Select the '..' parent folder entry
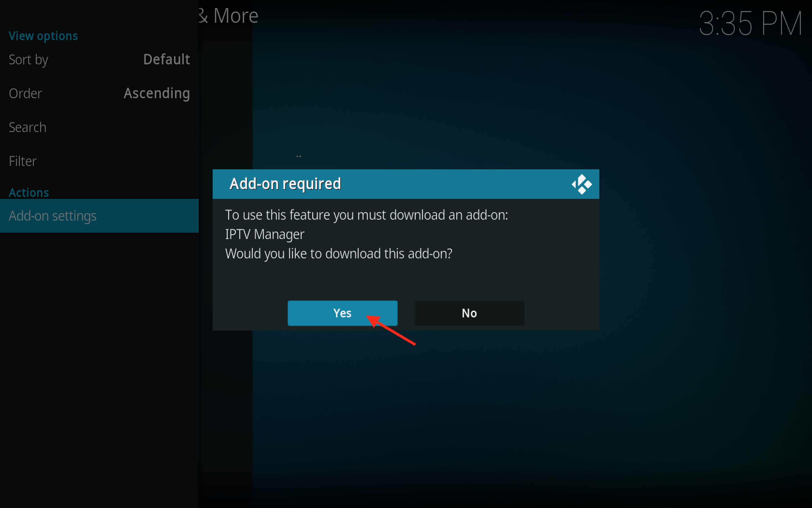This screenshot has width=812, height=508. tap(299, 156)
